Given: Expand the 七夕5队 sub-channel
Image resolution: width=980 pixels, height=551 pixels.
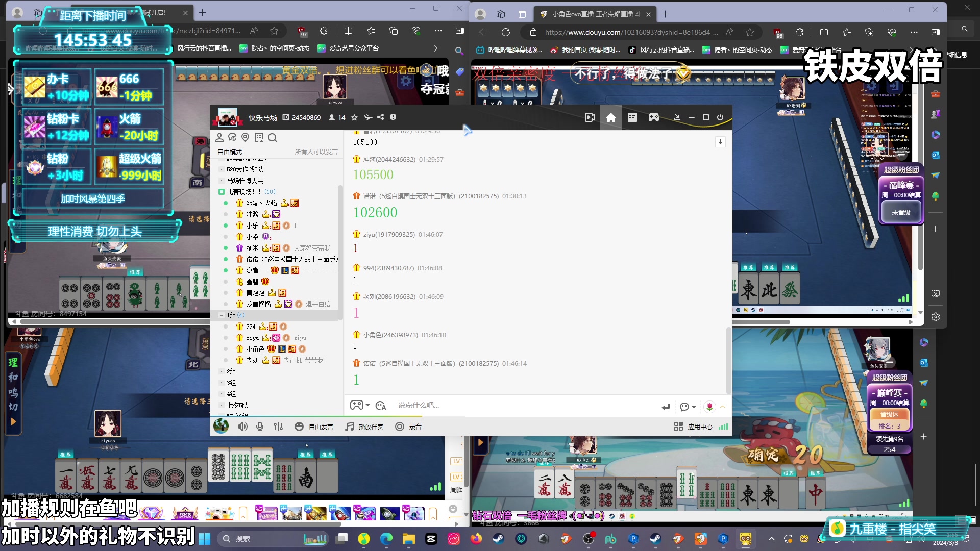Looking at the screenshot, I should 222,405.
